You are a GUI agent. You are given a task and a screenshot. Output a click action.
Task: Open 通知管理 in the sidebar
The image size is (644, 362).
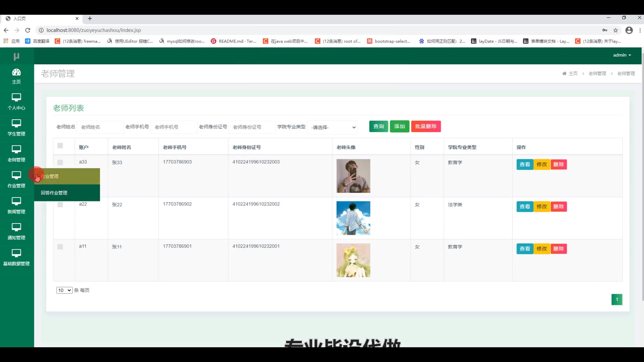point(16,231)
